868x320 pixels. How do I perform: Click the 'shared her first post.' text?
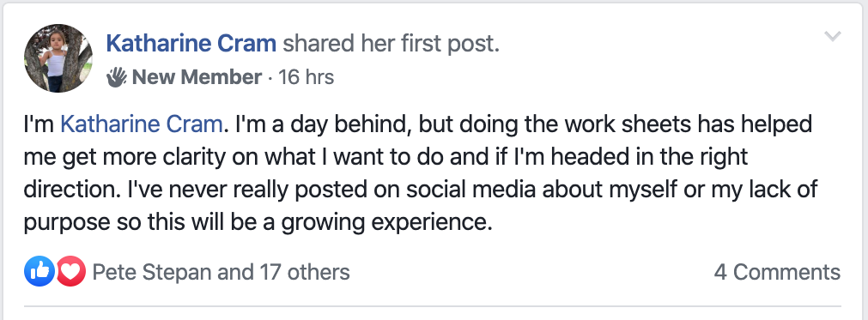tap(392, 43)
